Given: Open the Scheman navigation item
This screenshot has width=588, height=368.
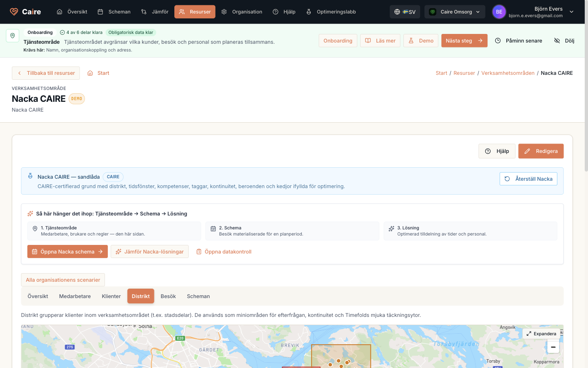Looking at the screenshot, I should tap(114, 12).
